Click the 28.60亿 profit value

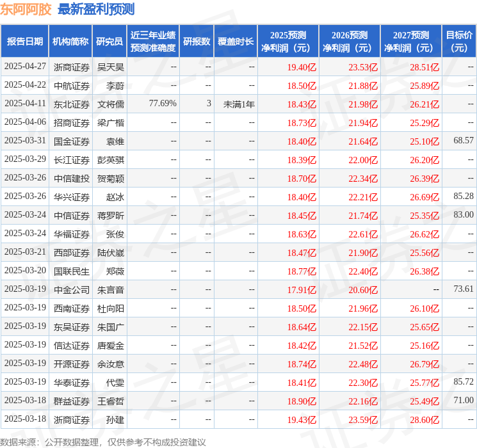tap(424, 420)
